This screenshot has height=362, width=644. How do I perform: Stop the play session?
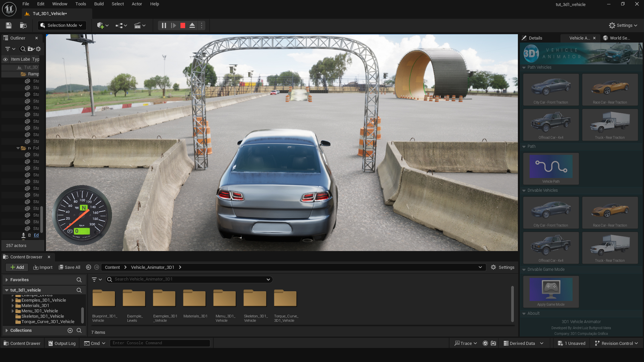click(x=183, y=25)
